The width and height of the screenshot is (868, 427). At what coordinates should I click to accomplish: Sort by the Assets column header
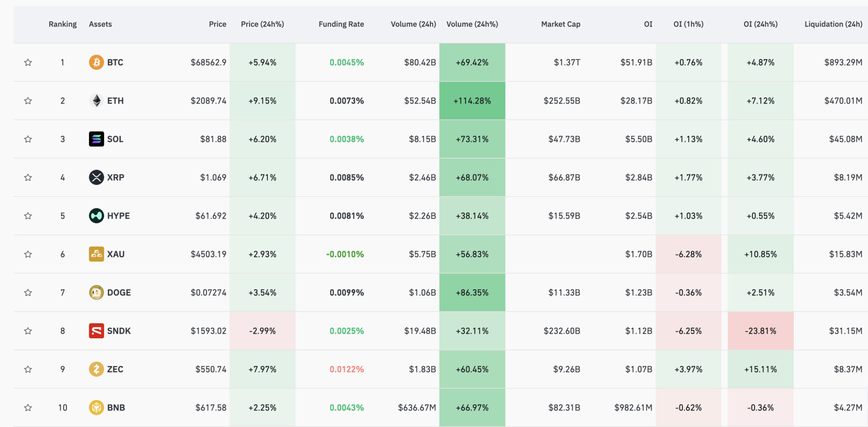pos(100,24)
